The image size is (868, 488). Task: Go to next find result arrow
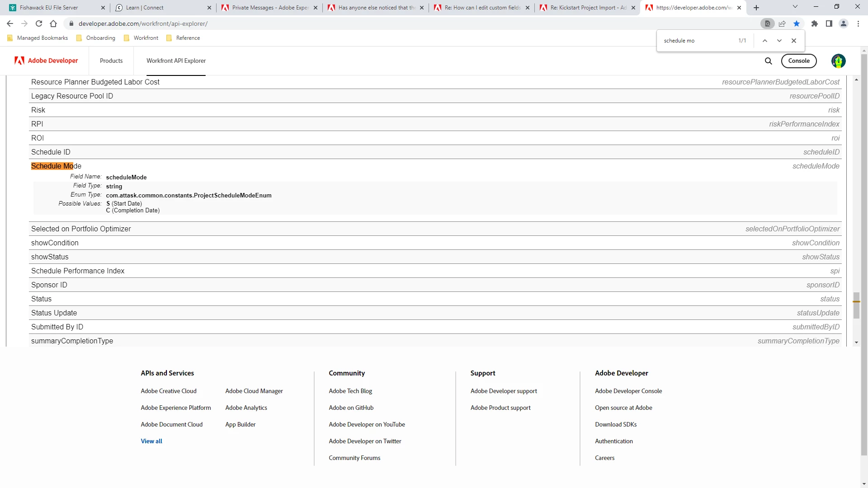(779, 41)
